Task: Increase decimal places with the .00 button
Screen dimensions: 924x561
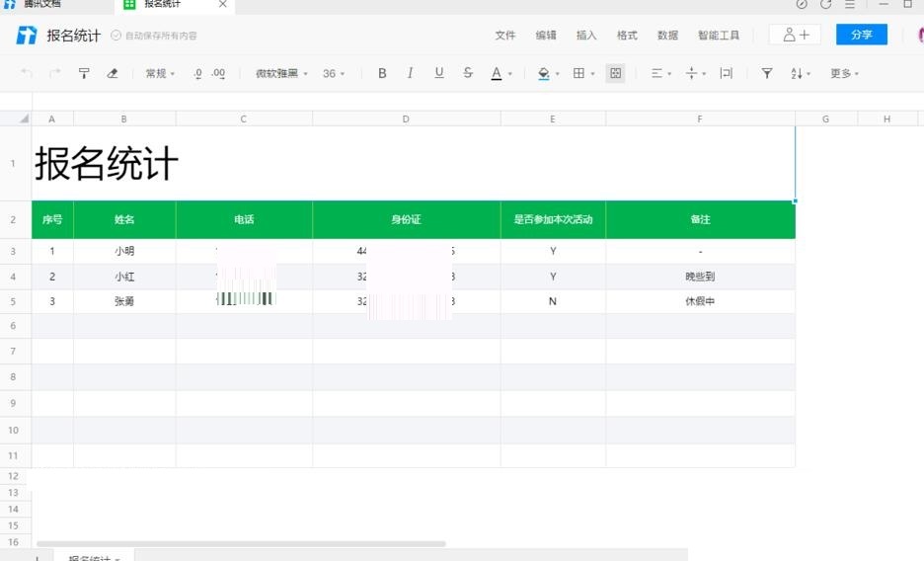Action: click(218, 73)
